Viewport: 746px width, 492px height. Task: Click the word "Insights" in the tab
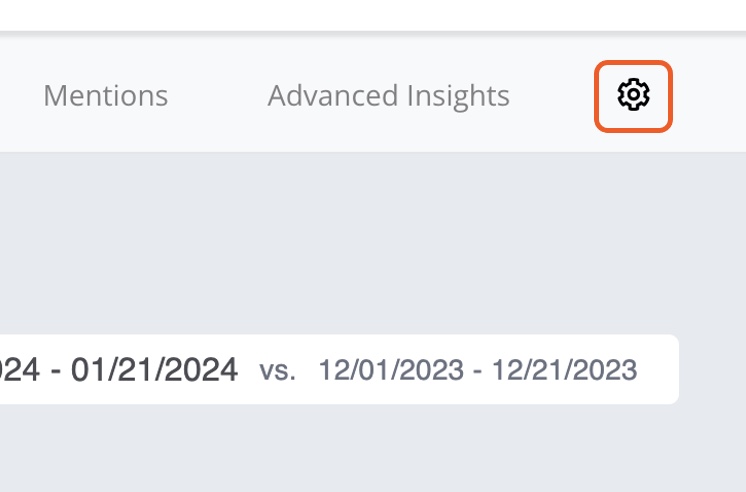click(458, 97)
